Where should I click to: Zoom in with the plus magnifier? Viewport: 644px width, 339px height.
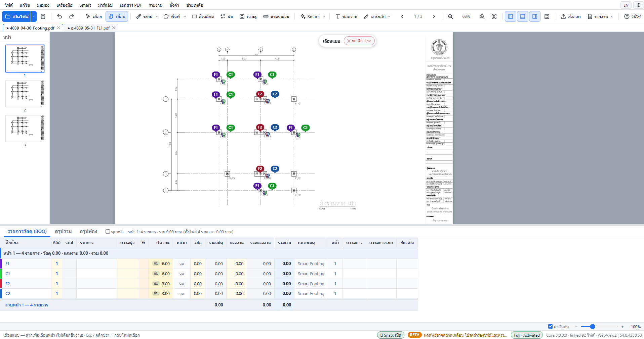482,16
